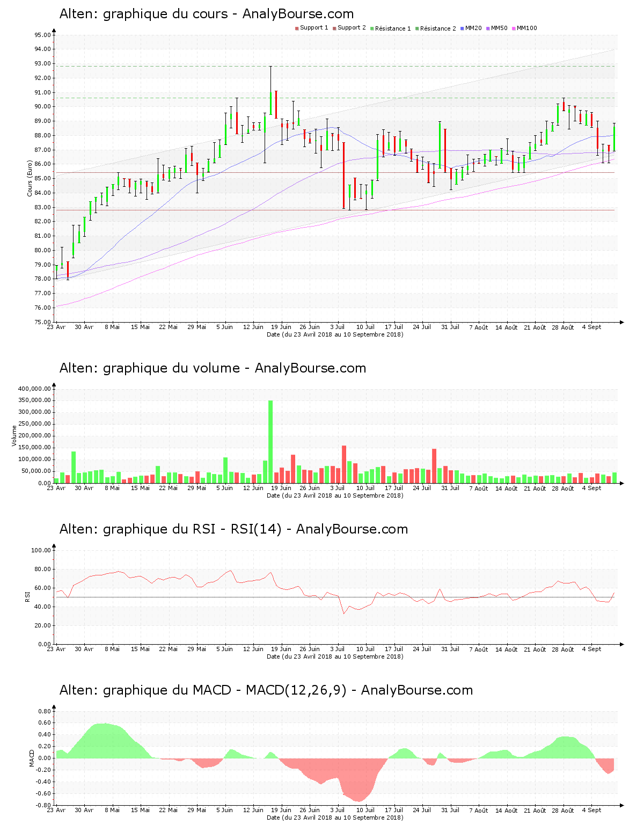Click the tall red volume bar after 24 Juil

pyautogui.click(x=434, y=466)
